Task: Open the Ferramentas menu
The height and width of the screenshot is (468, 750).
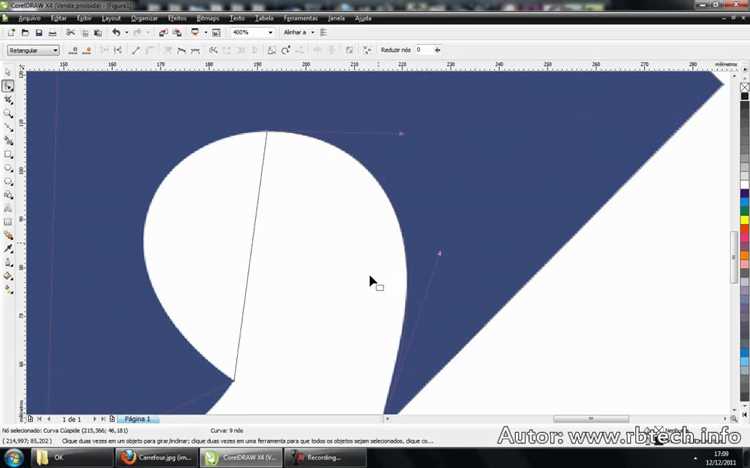Action: (300, 18)
